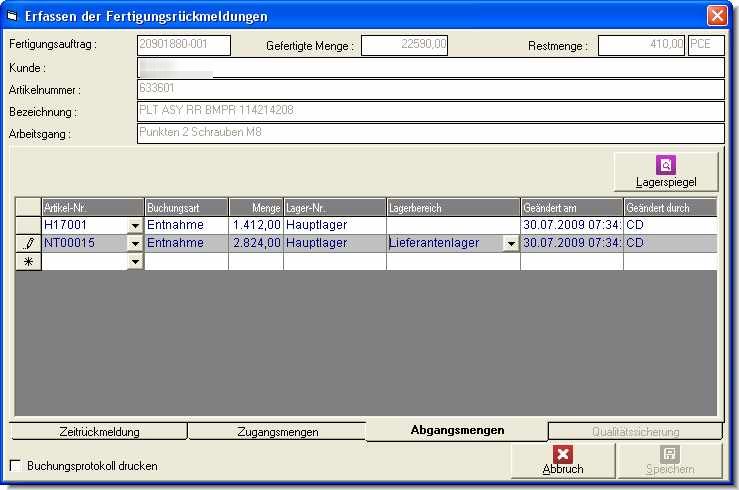The image size is (739, 490).
Task: Click the Speichern save button
Action: point(670,460)
